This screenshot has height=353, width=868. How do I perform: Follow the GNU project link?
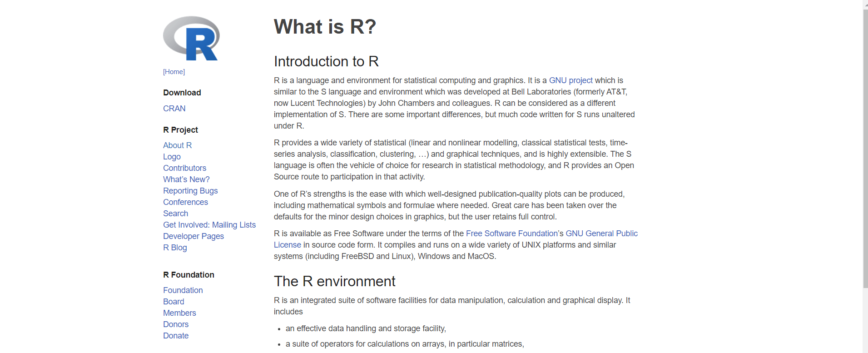(x=570, y=80)
